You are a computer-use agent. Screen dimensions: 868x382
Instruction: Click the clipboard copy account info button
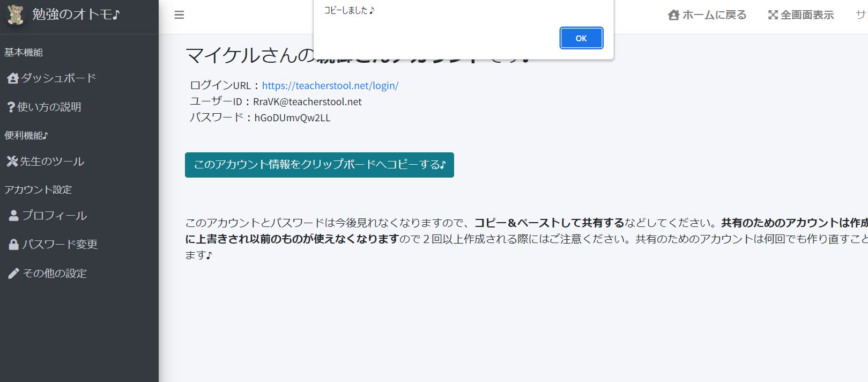tap(320, 165)
